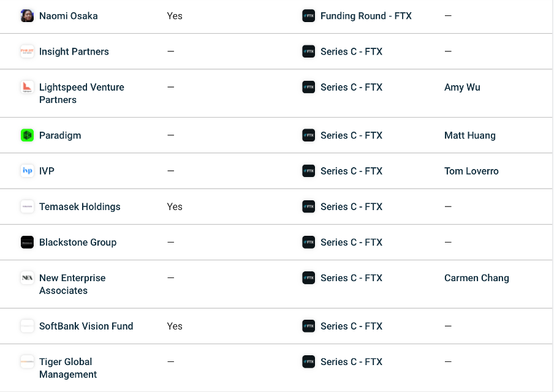
Task: Click the New Enterprise Associates NEA logo
Action: (x=27, y=278)
